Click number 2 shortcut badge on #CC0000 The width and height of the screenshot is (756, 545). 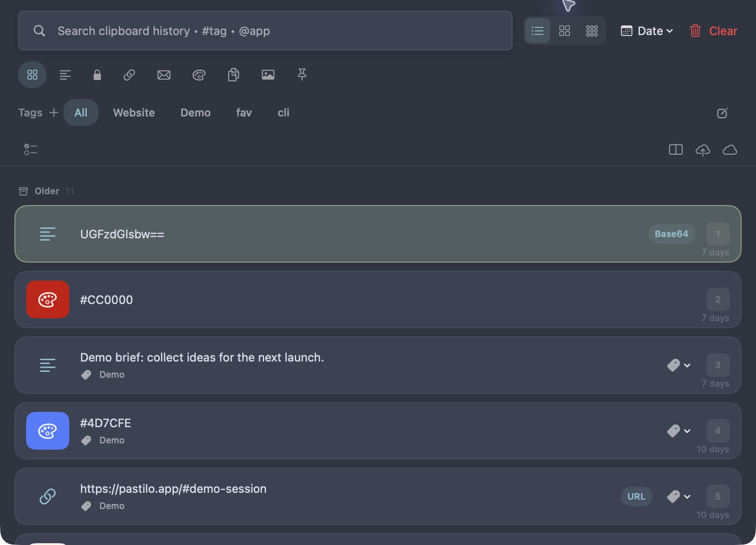point(718,299)
